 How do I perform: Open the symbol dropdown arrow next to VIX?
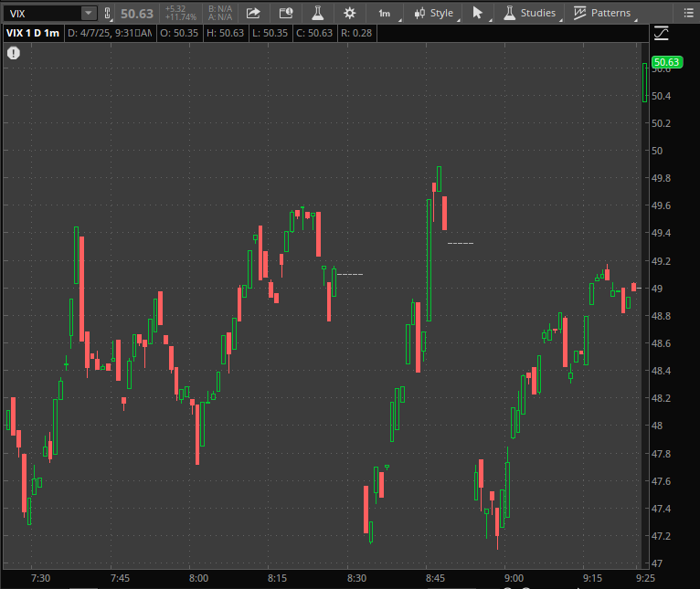coord(89,14)
